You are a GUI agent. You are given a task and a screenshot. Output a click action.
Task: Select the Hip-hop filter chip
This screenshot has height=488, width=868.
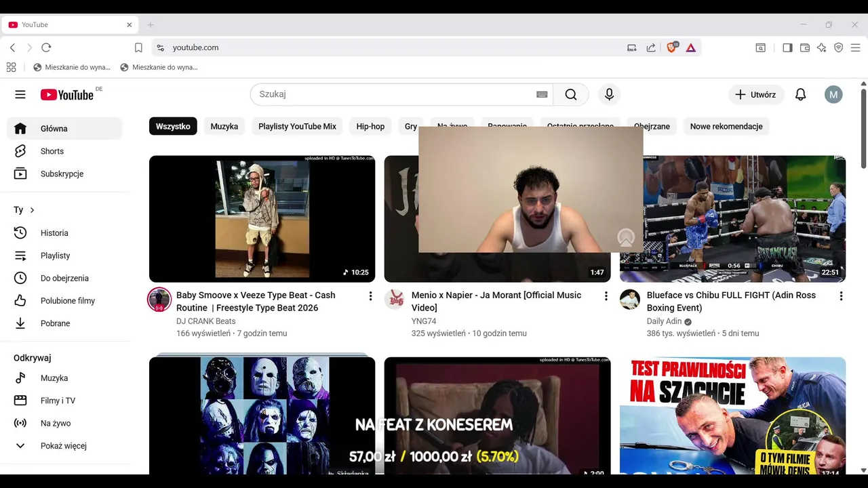[370, 126]
